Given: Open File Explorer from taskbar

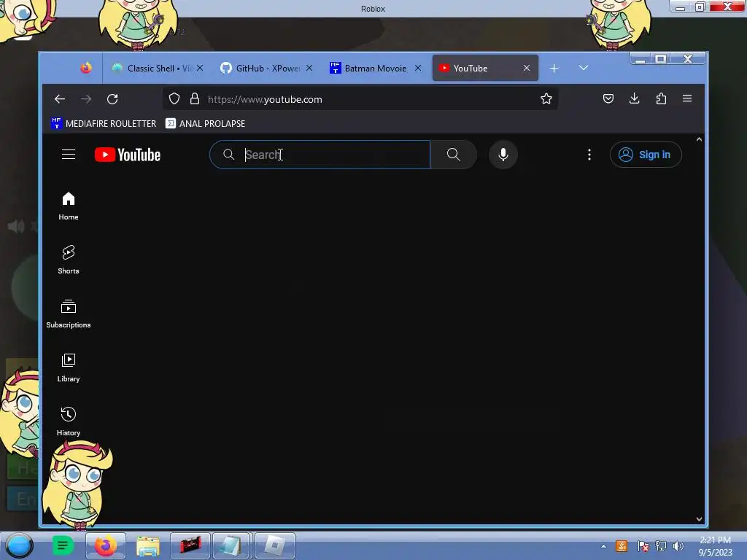Looking at the screenshot, I should click(148, 545).
